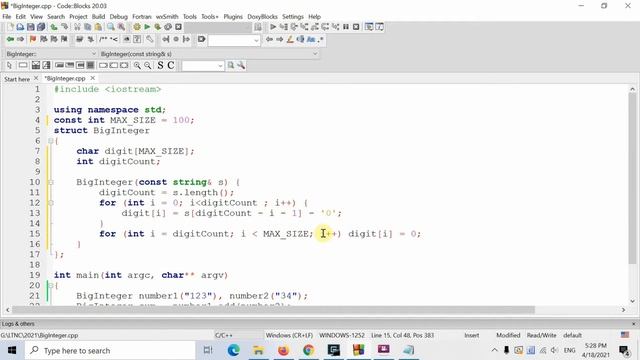Switch to the Start here tab
The width and height of the screenshot is (640, 360).
(17, 79)
